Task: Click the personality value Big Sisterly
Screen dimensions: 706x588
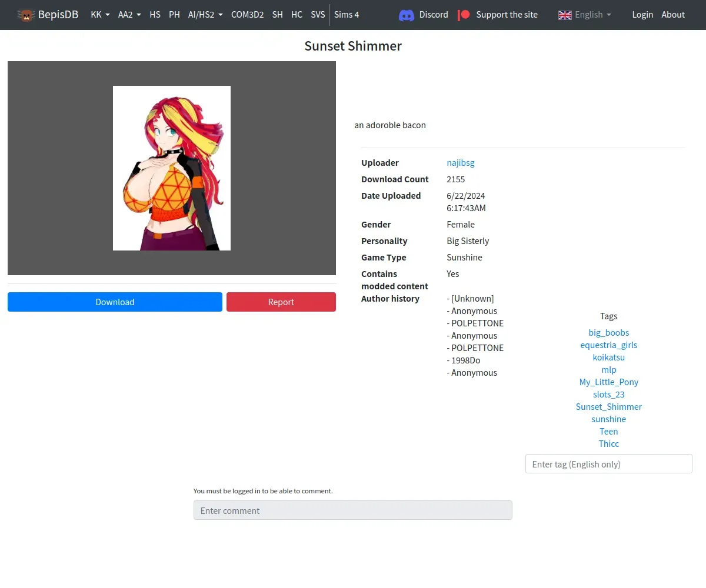Action: click(x=468, y=241)
